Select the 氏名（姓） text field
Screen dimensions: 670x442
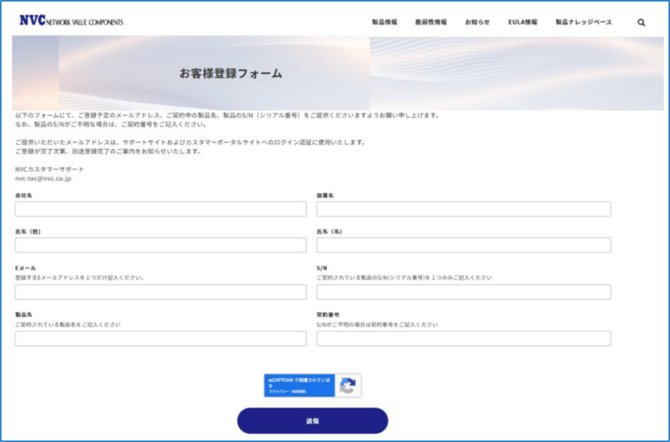(x=161, y=245)
